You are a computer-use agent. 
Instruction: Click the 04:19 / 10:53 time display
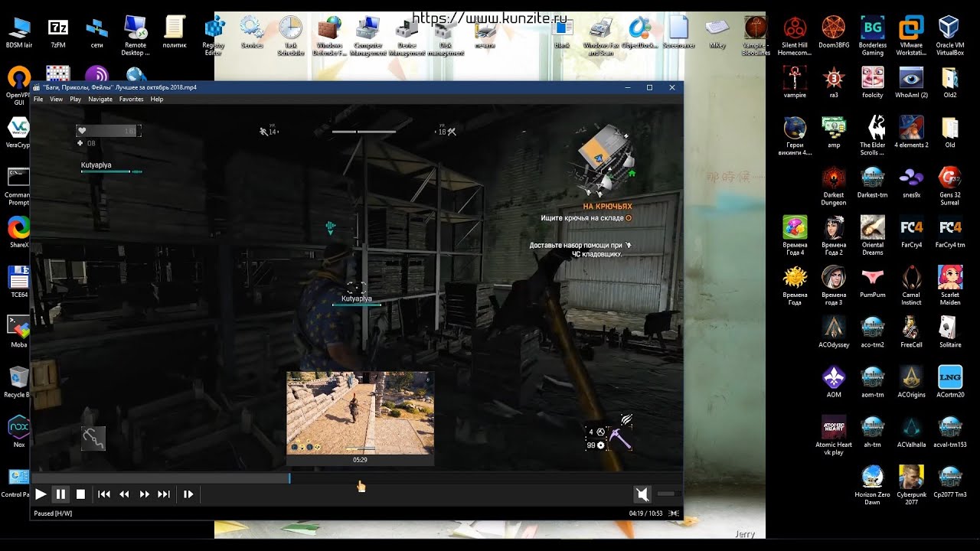(645, 514)
